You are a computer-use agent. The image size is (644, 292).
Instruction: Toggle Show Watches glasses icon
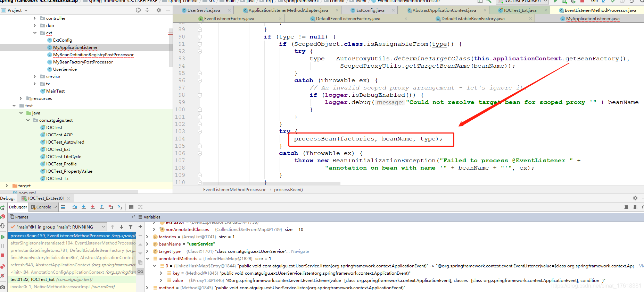140,272
